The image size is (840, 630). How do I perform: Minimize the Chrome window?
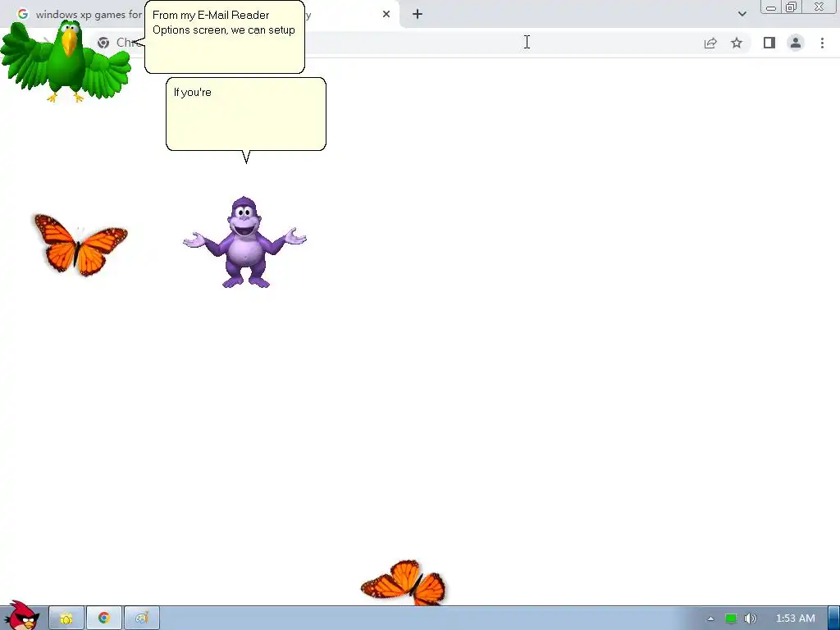771,7
